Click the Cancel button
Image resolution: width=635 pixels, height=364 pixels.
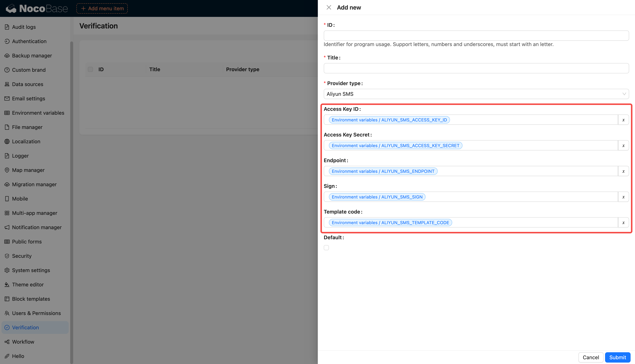(591, 357)
